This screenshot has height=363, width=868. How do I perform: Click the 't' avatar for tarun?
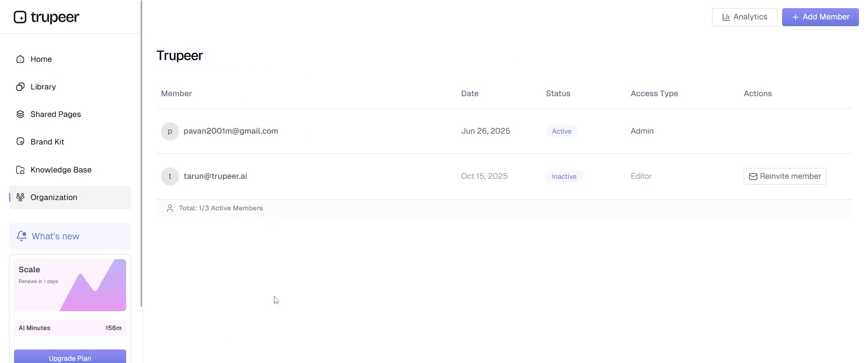pos(170,177)
